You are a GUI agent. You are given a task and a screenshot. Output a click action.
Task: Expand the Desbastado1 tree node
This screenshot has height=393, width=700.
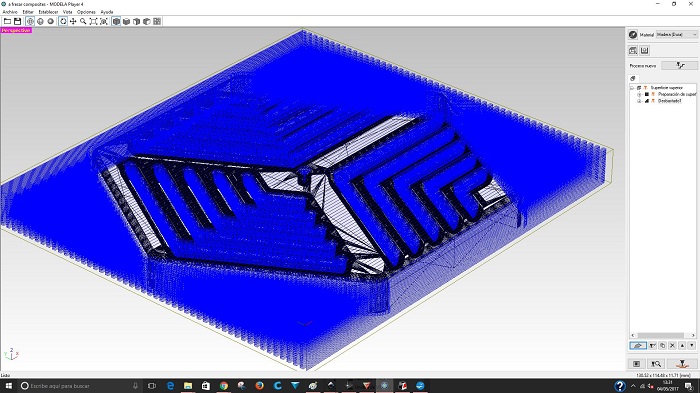point(639,101)
